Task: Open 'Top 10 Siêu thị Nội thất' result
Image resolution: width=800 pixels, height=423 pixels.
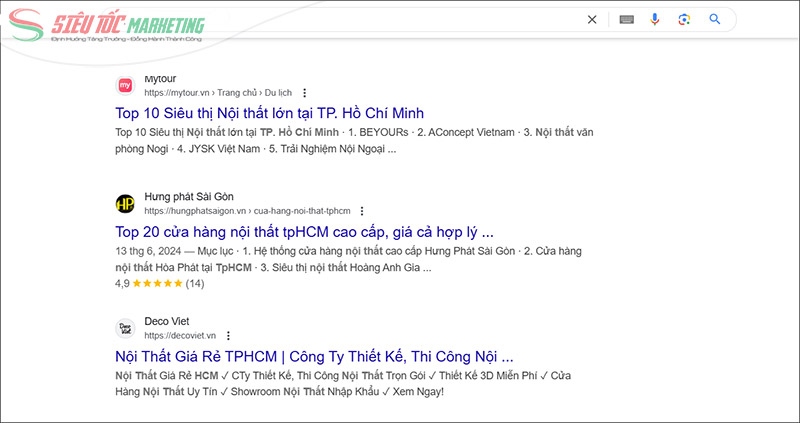Action: click(269, 113)
